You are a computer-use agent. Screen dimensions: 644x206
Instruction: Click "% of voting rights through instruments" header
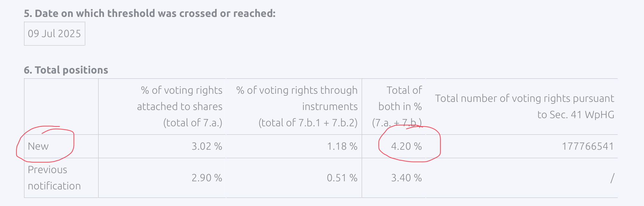pyautogui.click(x=297, y=98)
